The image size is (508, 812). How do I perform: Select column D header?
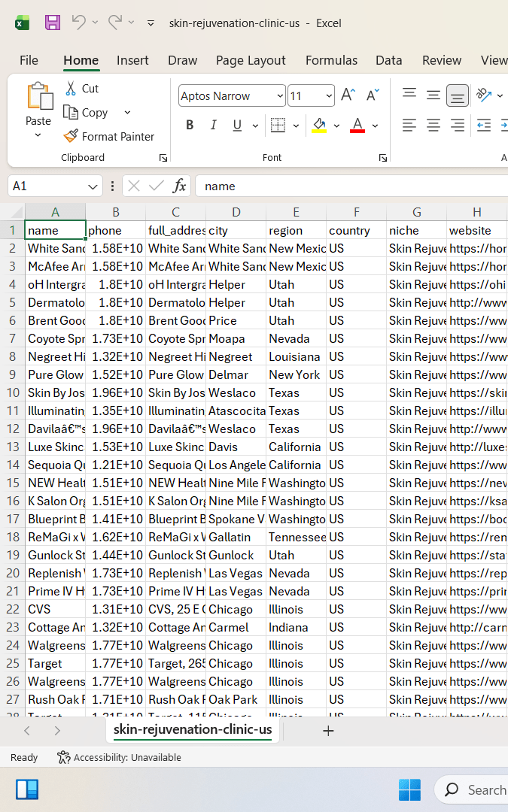tap(236, 212)
